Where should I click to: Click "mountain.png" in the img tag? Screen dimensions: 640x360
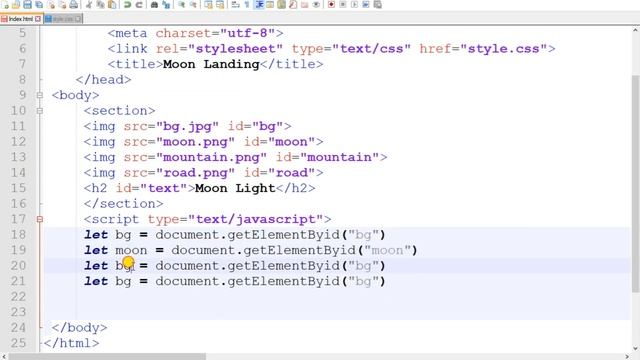(x=211, y=157)
